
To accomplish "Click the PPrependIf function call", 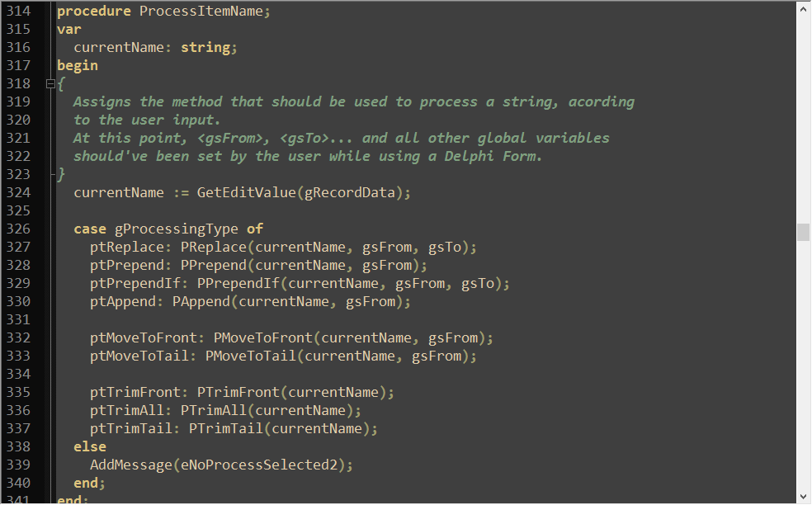I will [x=238, y=283].
